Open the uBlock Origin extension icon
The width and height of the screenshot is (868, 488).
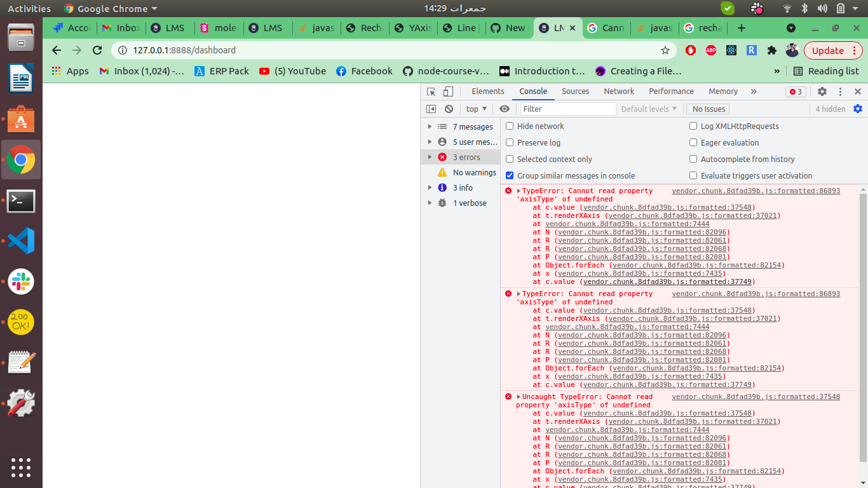pyautogui.click(x=691, y=49)
